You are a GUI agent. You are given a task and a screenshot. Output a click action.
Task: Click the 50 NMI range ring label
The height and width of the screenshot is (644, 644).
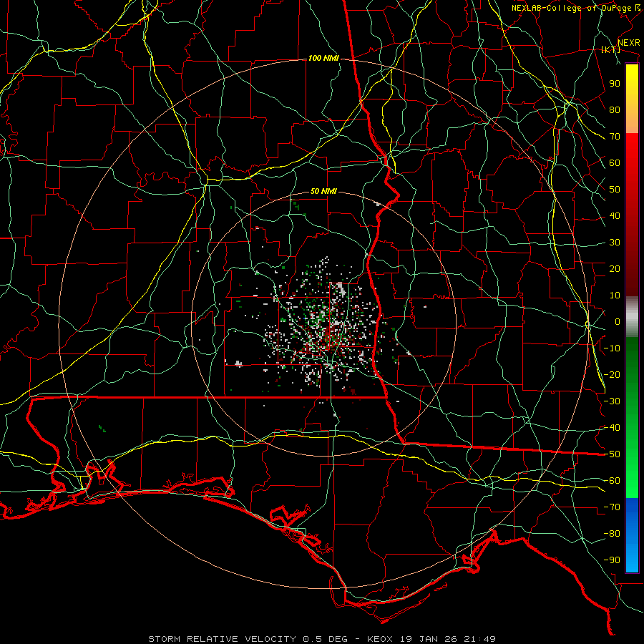click(323, 191)
